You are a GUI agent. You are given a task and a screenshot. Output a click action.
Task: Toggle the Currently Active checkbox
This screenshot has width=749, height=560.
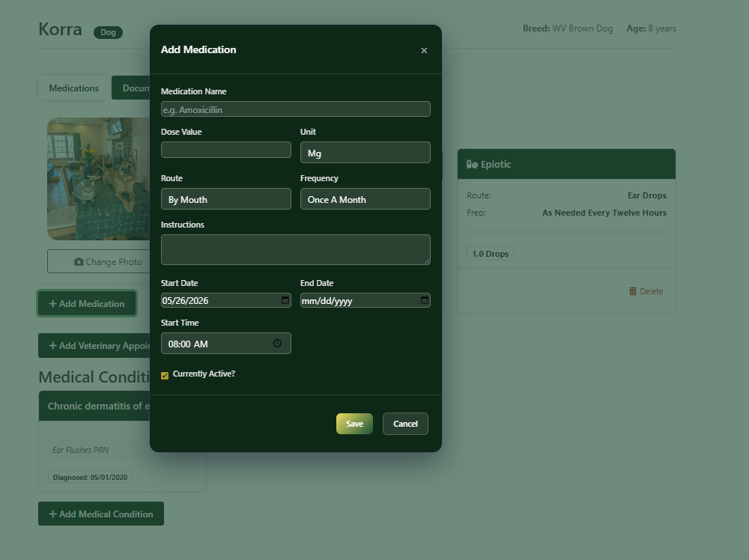click(165, 376)
